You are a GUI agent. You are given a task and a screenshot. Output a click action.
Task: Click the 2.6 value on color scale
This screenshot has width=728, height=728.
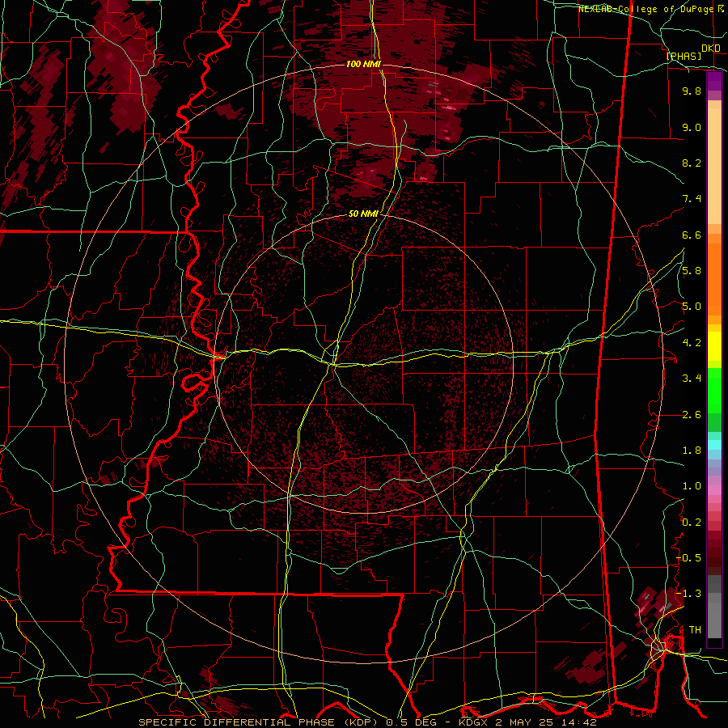pyautogui.click(x=692, y=415)
